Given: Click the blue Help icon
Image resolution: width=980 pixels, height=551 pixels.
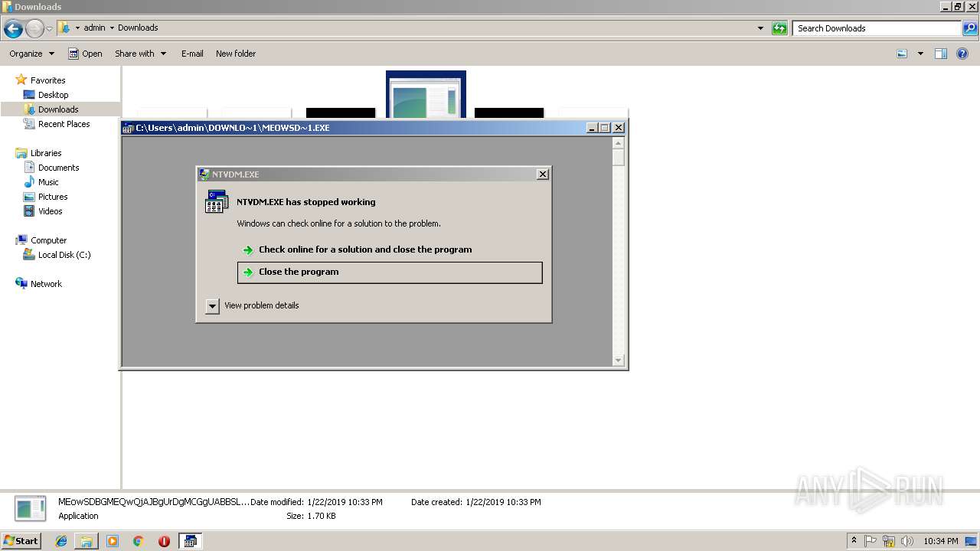Looking at the screenshot, I should [x=963, y=54].
